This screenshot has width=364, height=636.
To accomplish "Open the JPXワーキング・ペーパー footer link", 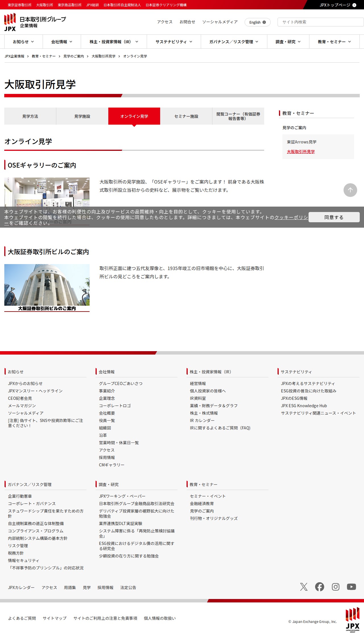I will tap(122, 496).
